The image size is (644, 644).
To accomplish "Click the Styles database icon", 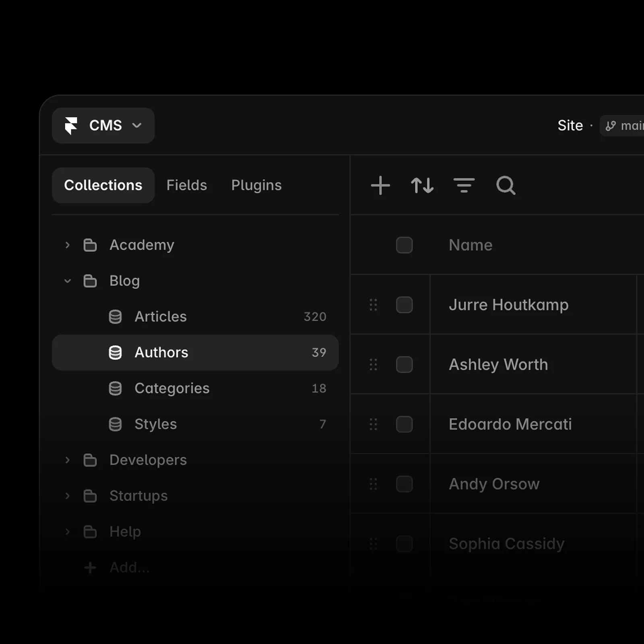I will (115, 424).
